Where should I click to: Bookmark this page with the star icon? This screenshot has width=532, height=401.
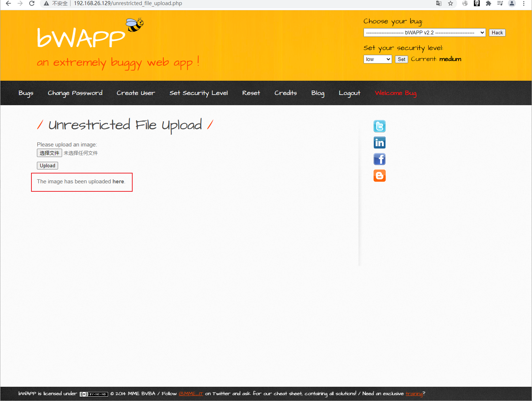451,3
